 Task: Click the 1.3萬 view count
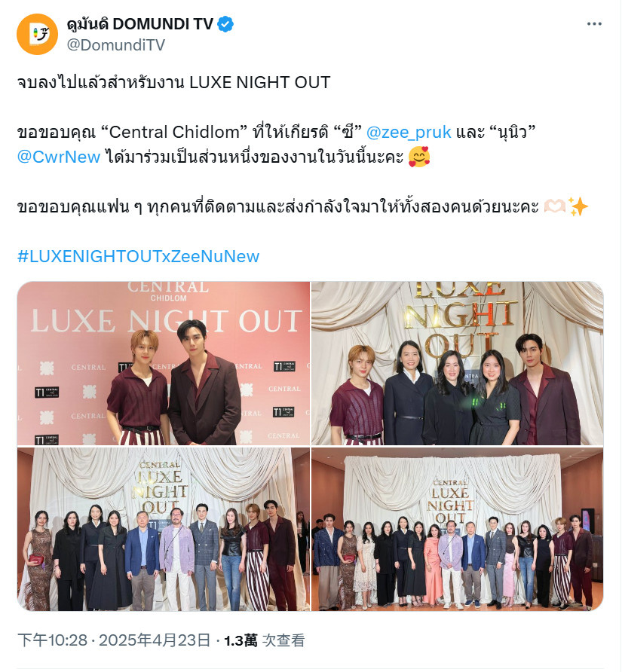point(241,640)
